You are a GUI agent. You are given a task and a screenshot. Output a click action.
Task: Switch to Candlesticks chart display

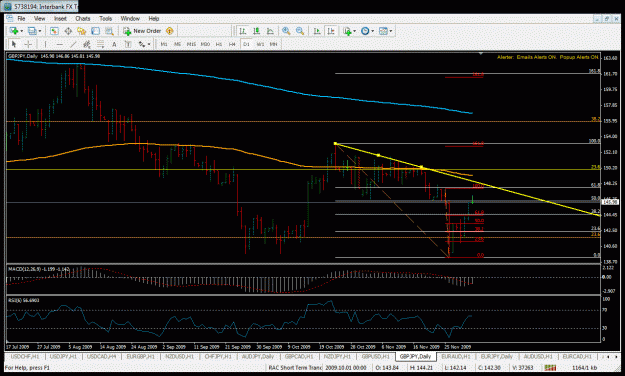click(256, 31)
